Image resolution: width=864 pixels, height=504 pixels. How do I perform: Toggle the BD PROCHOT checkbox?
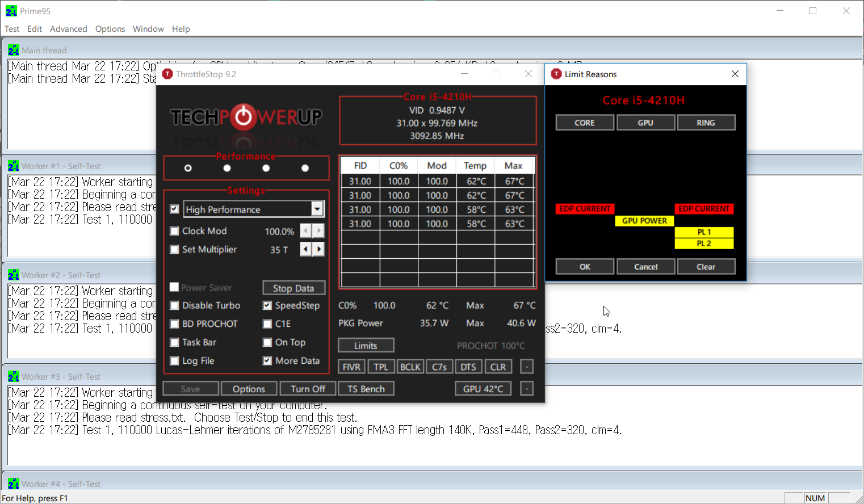[175, 324]
